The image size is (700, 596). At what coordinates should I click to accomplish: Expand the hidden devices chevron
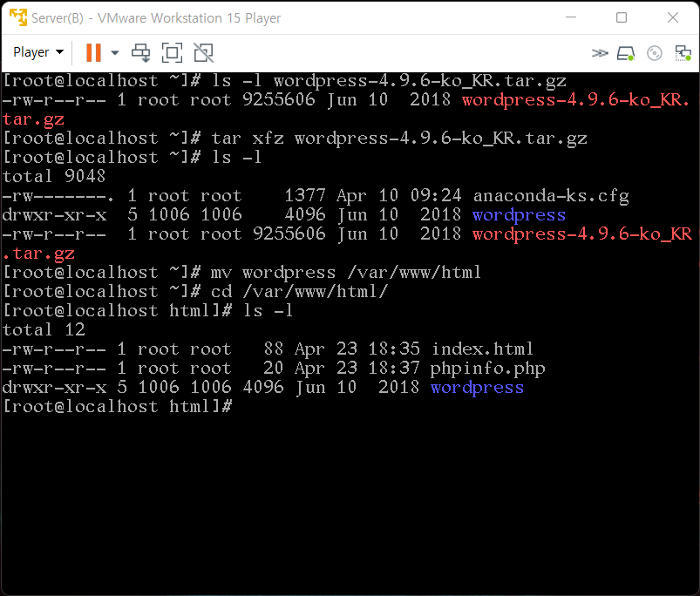[600, 53]
